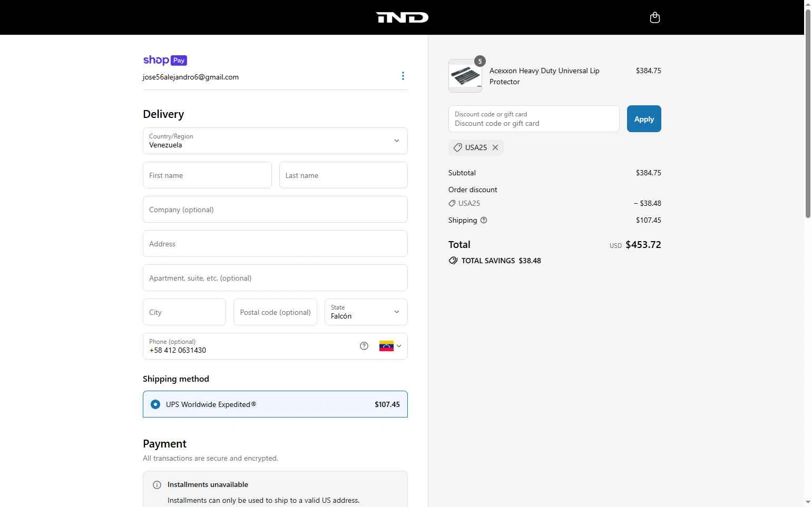This screenshot has width=812, height=507.
Task: Open the State dropdown showing Falcón
Action: (x=366, y=312)
